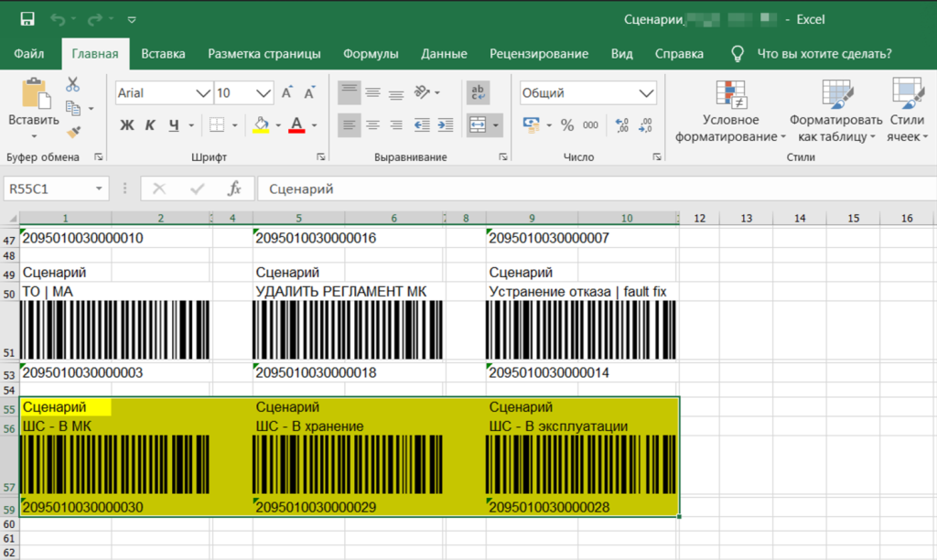Open the borders dropdown arrow

click(x=235, y=125)
